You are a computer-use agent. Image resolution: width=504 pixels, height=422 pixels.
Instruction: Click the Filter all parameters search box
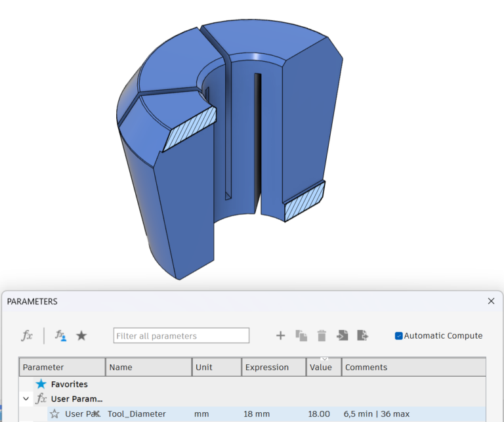tap(181, 335)
